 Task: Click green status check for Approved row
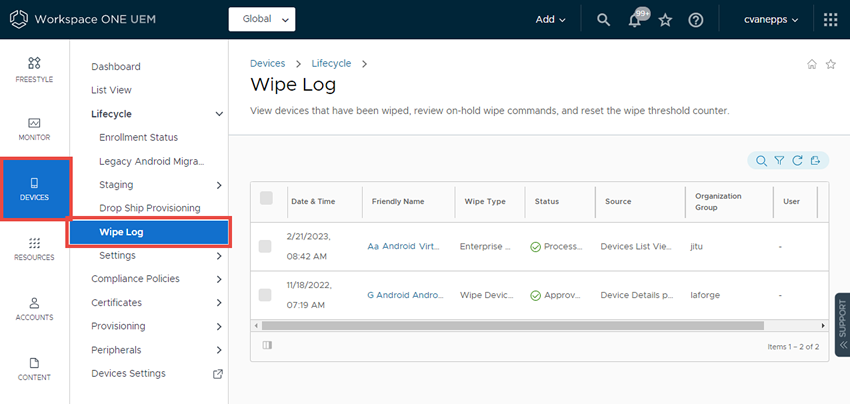coord(536,296)
